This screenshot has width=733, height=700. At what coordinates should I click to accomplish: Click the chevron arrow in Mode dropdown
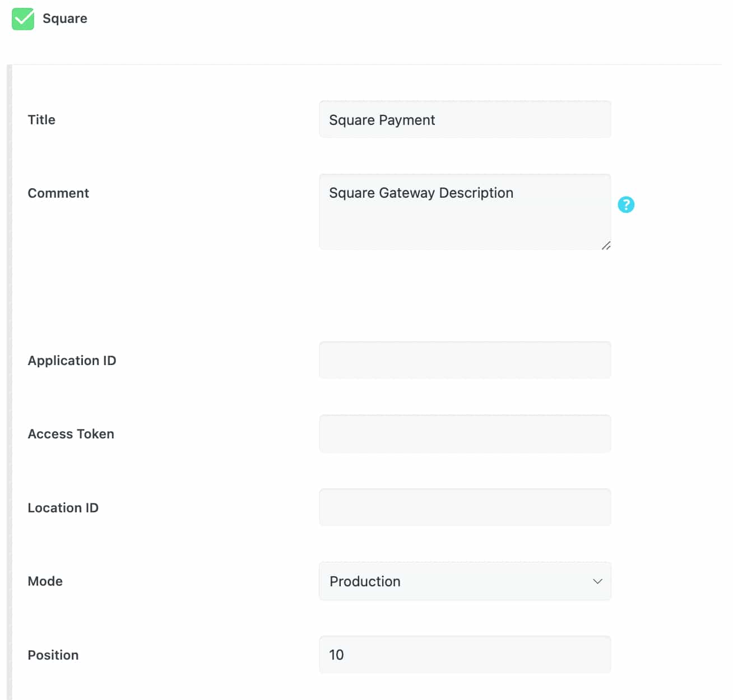(x=597, y=581)
